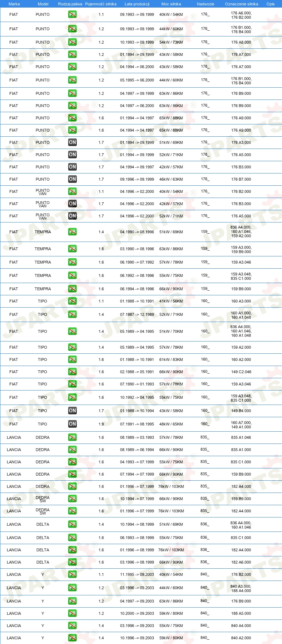282x644 pixels.
Task: Click the petrol icon for Punto 1.2 54kW/73KM
Action: (72, 42)
